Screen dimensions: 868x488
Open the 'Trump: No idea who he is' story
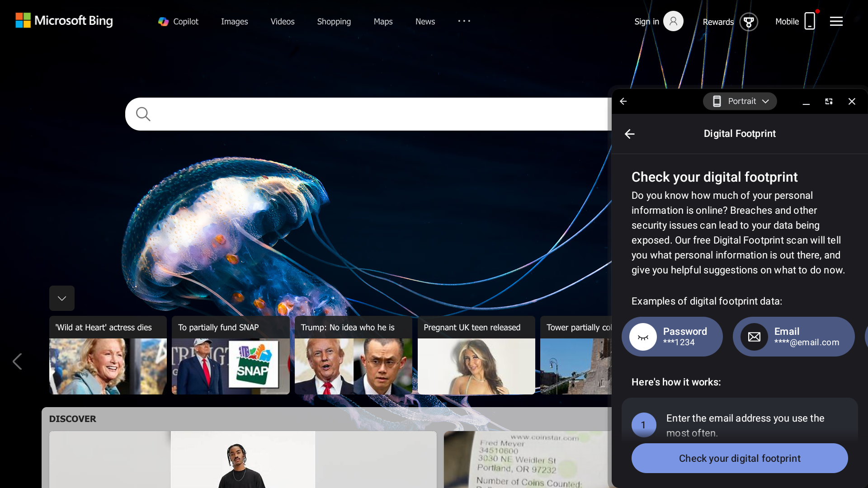coord(354,355)
